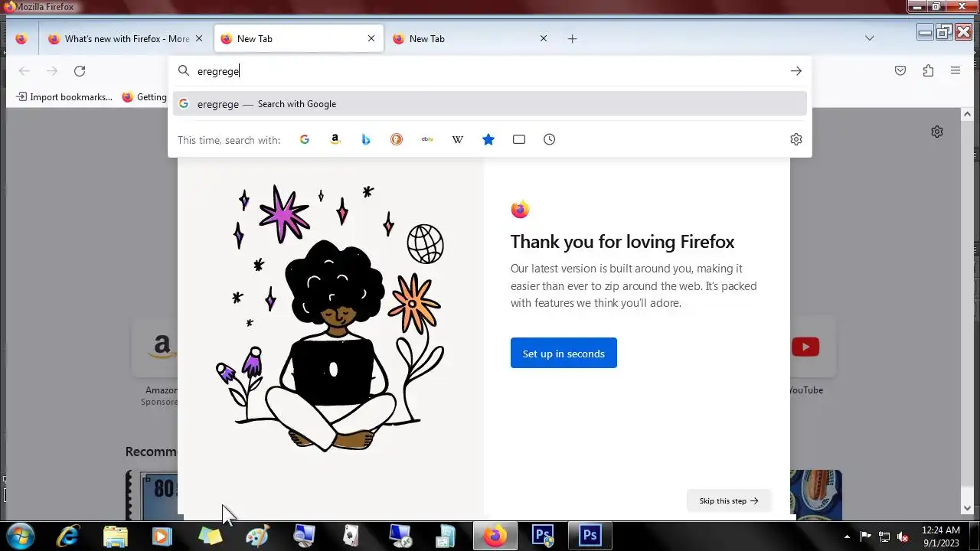Search this time with eBay
The width and height of the screenshot is (980, 551).
pos(427,139)
